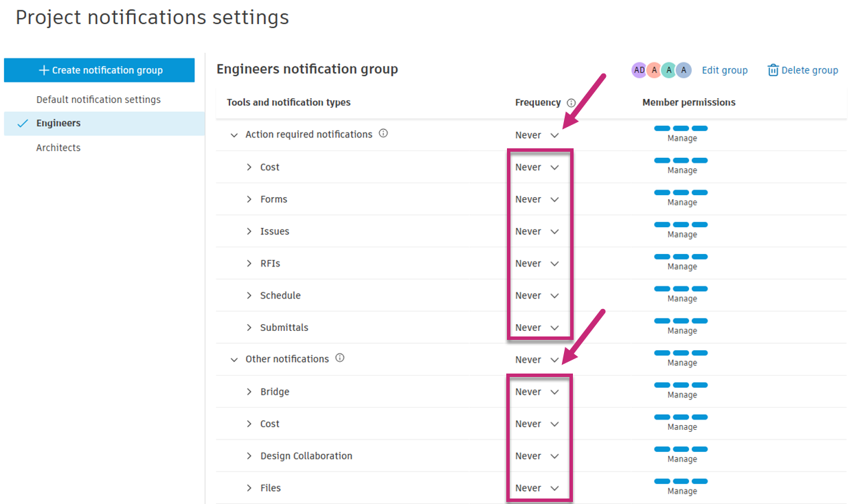The height and width of the screenshot is (504, 858).
Task: Collapse the Action required notifications section
Action: pos(234,135)
